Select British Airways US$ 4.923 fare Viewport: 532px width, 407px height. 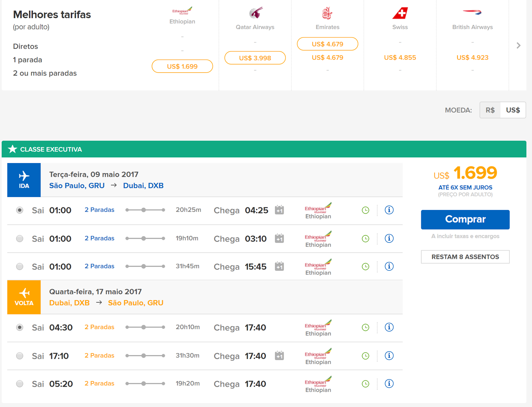click(472, 58)
